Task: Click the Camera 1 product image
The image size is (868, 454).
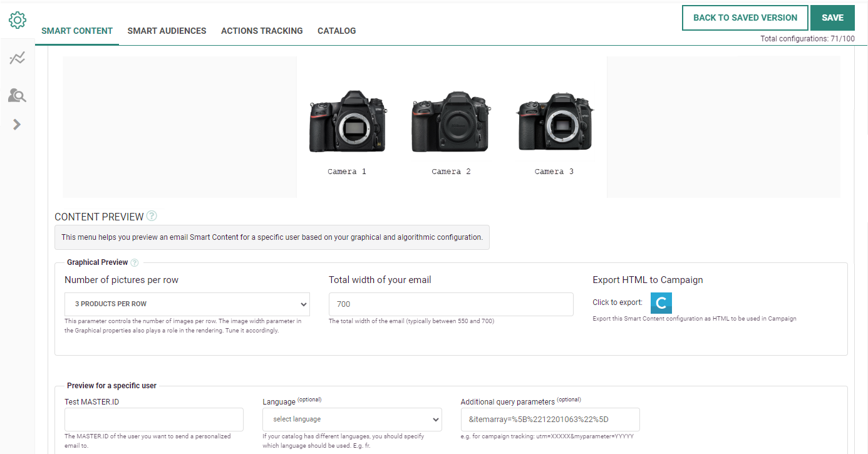Action: [347, 121]
